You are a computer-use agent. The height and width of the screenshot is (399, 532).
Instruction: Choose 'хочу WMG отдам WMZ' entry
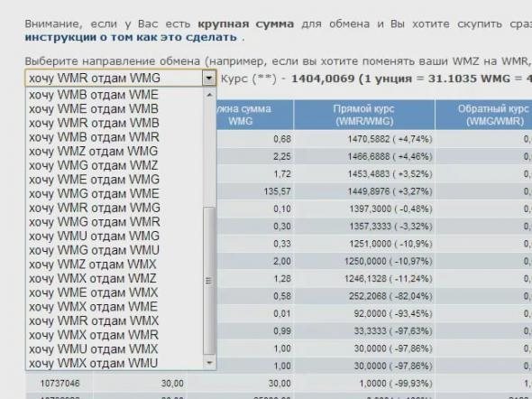[115, 166]
